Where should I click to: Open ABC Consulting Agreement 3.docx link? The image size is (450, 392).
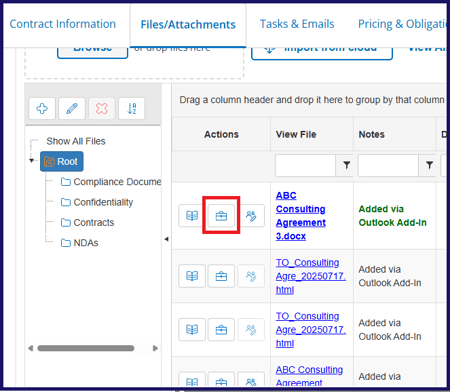pos(301,216)
